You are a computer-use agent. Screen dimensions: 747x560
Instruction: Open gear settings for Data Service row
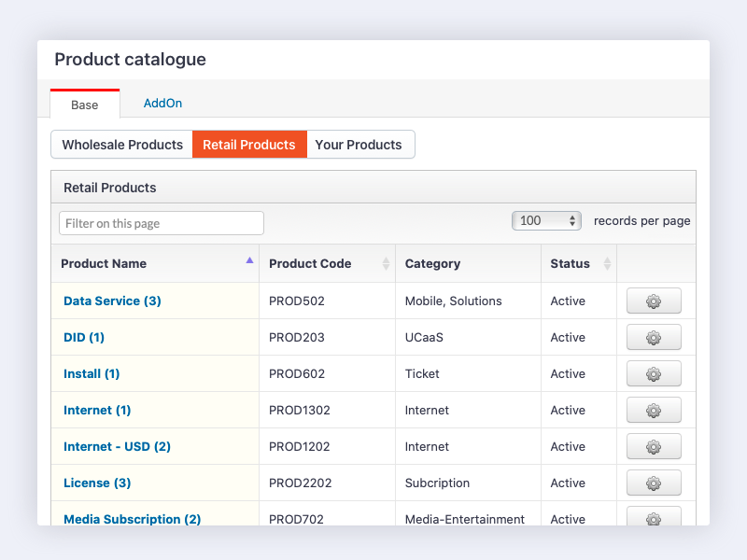point(654,301)
